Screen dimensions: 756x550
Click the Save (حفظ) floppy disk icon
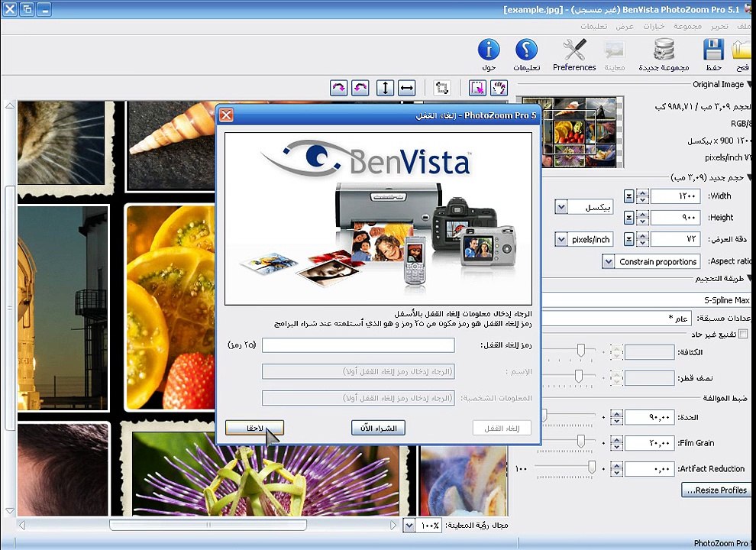[x=713, y=50]
